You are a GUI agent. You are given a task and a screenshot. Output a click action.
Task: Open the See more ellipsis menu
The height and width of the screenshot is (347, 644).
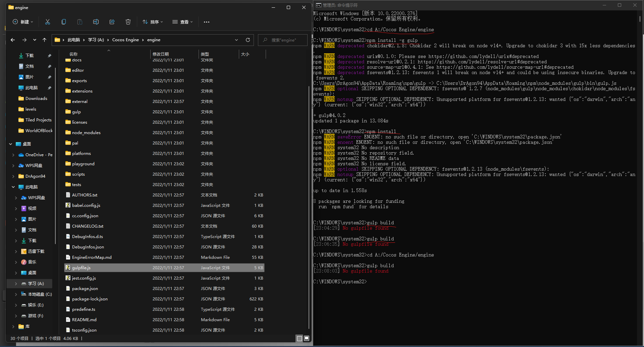click(x=207, y=22)
